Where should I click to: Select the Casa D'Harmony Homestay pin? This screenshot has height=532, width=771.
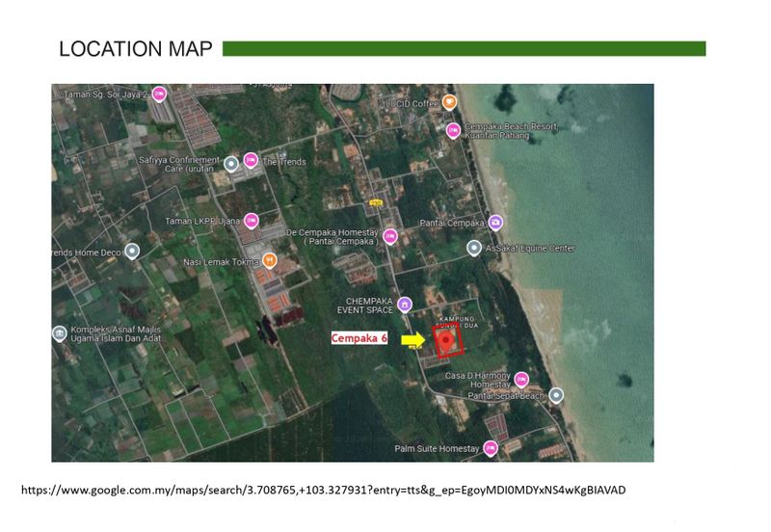pos(522,379)
